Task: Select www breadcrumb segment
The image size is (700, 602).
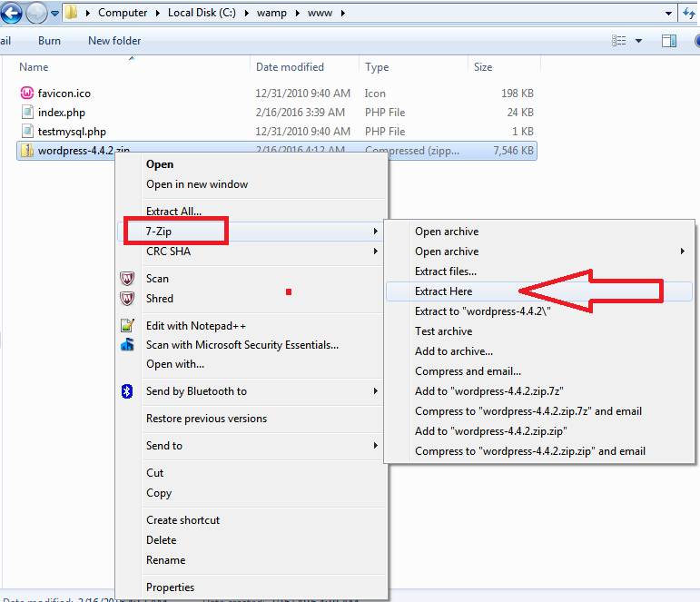Action: [320, 13]
